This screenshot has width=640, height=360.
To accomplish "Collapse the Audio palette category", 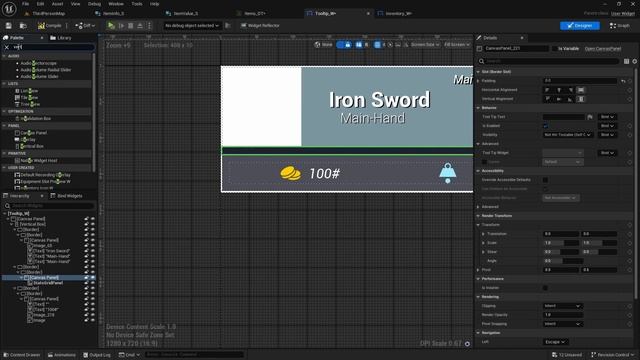I will [4, 56].
